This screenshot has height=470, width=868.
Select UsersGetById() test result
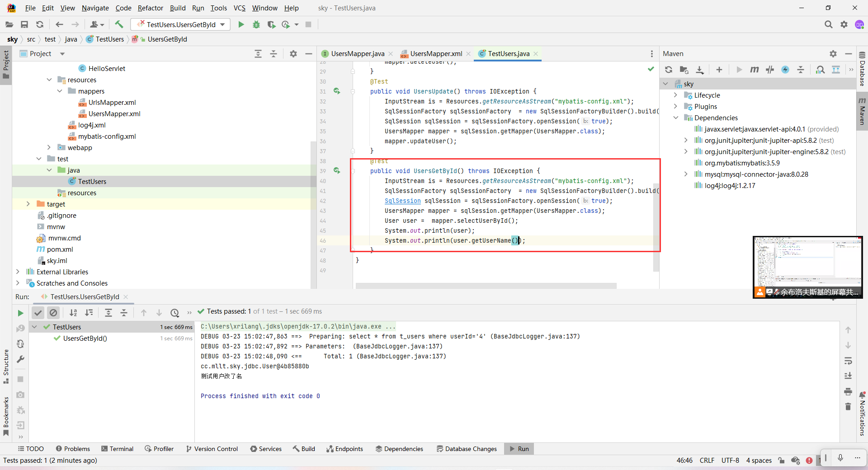(x=85, y=338)
